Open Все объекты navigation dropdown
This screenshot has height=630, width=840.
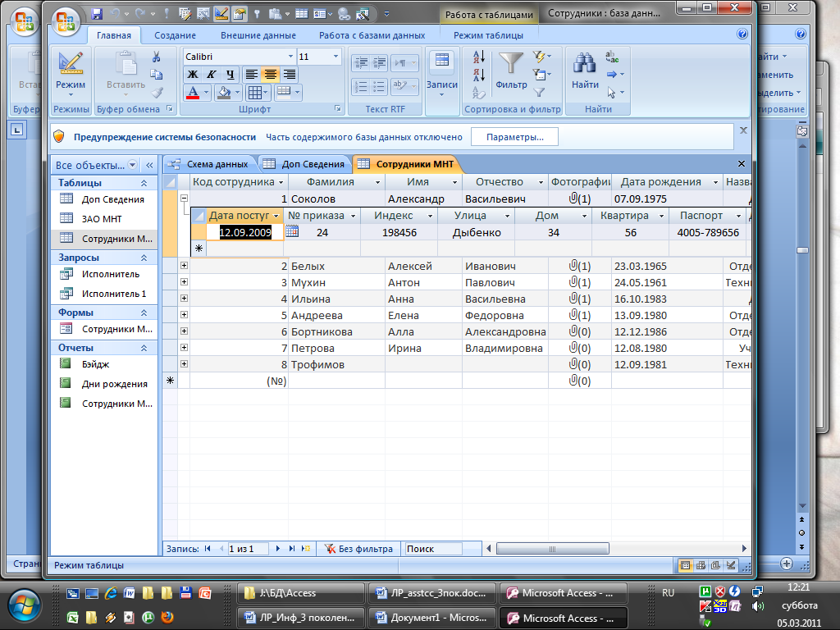132,165
